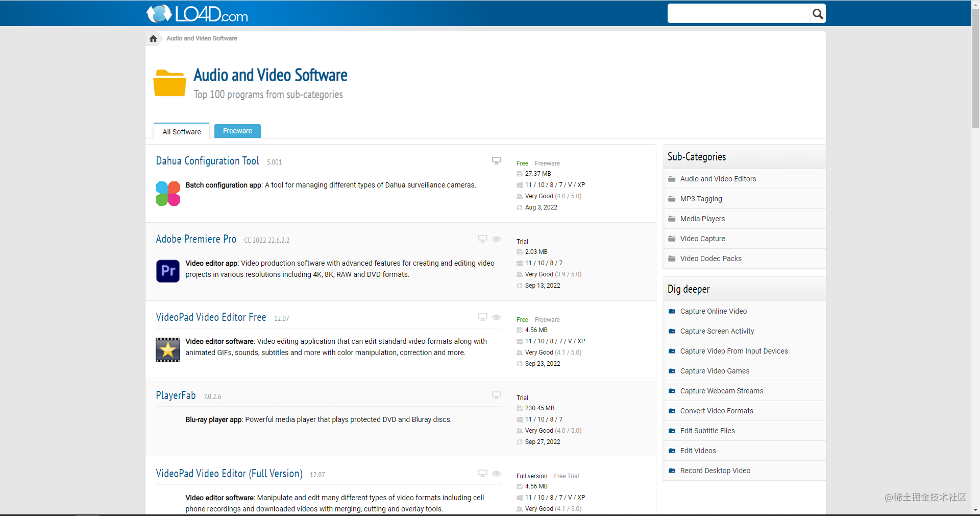Click the LO4D.com logo
The width and height of the screenshot is (980, 516).
197,14
